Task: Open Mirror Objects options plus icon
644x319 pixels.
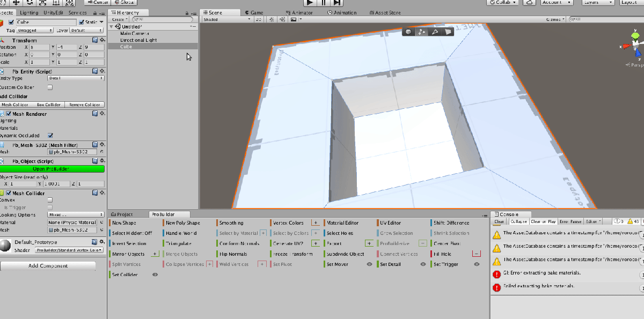Action: pyautogui.click(x=155, y=254)
